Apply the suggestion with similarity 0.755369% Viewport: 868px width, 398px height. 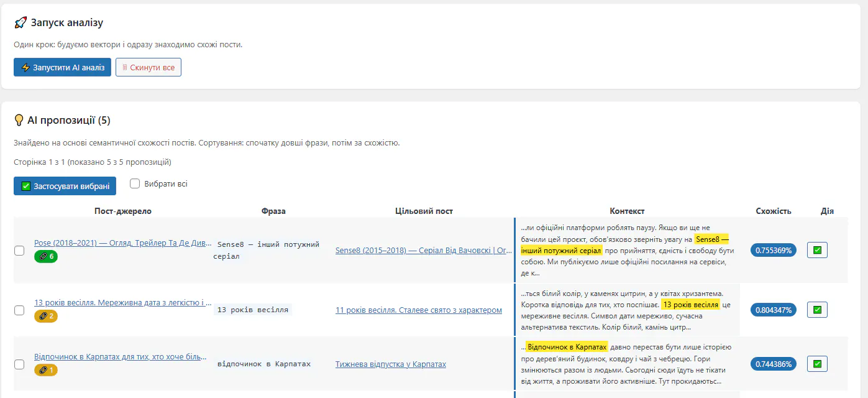(x=817, y=250)
